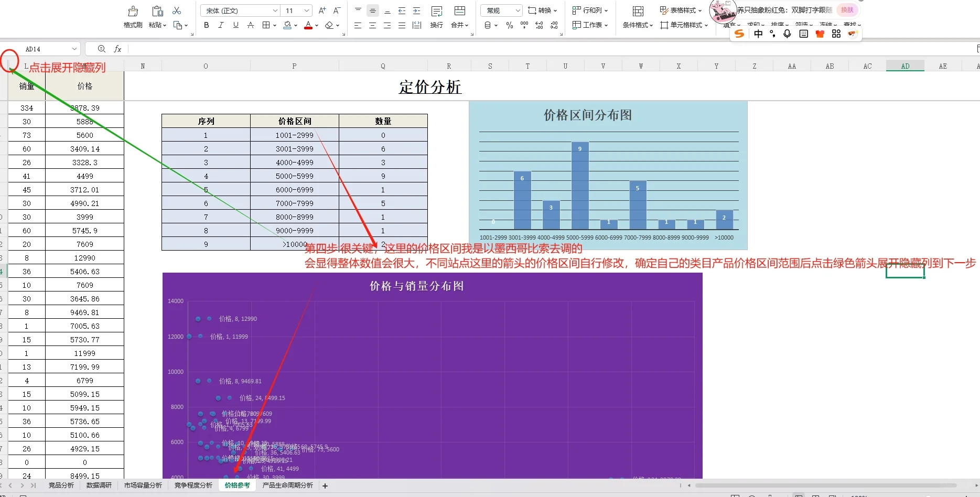Screen dimensions: 980x497
Task: Center text horizontally
Action: coord(373,25)
